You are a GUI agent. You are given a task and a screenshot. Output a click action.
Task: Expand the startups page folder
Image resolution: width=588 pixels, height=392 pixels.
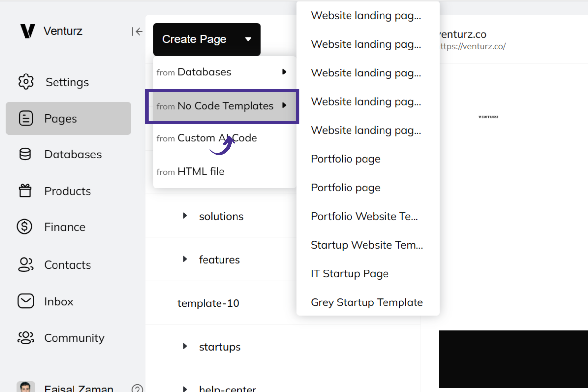[185, 346]
